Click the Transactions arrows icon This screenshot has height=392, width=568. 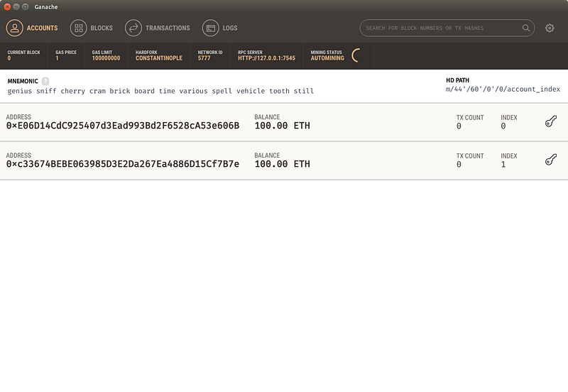133,28
